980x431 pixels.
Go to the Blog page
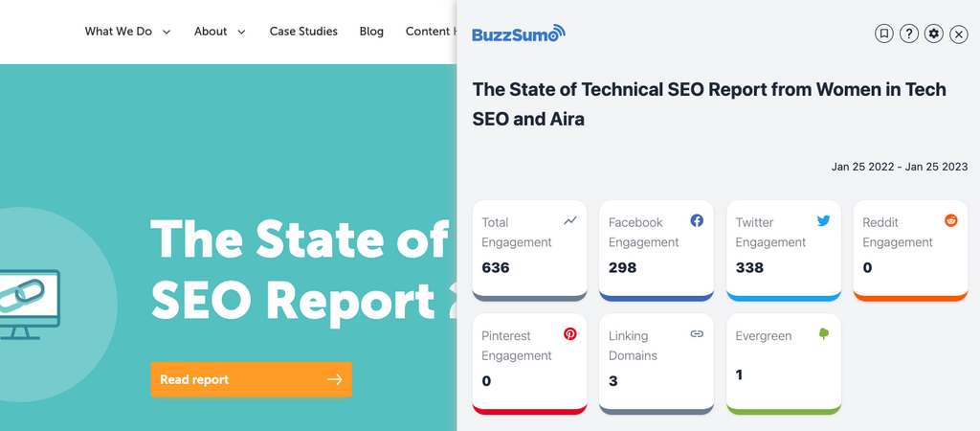pyautogui.click(x=371, y=32)
